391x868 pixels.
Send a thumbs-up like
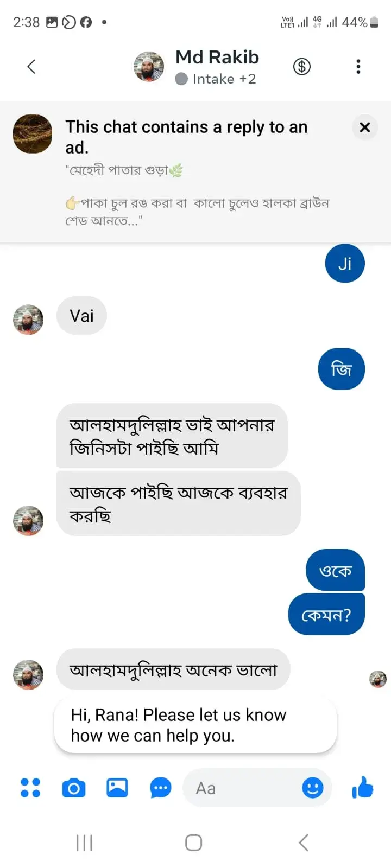[362, 788]
